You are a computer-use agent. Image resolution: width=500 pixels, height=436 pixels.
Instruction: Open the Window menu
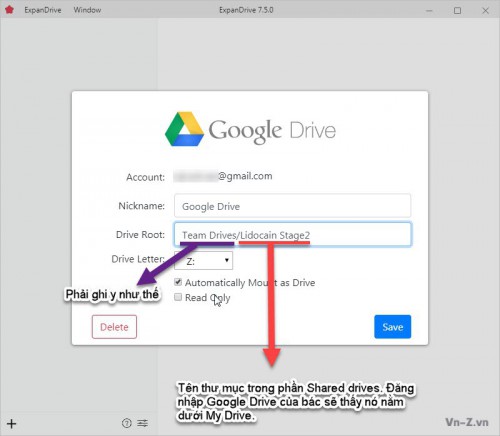point(87,10)
